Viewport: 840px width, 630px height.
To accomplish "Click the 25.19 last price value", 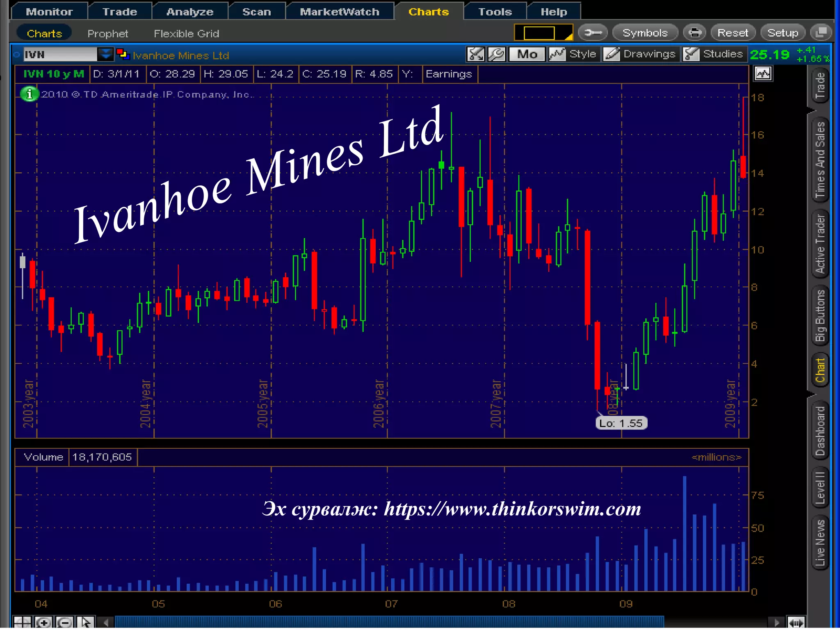I will pyautogui.click(x=769, y=55).
